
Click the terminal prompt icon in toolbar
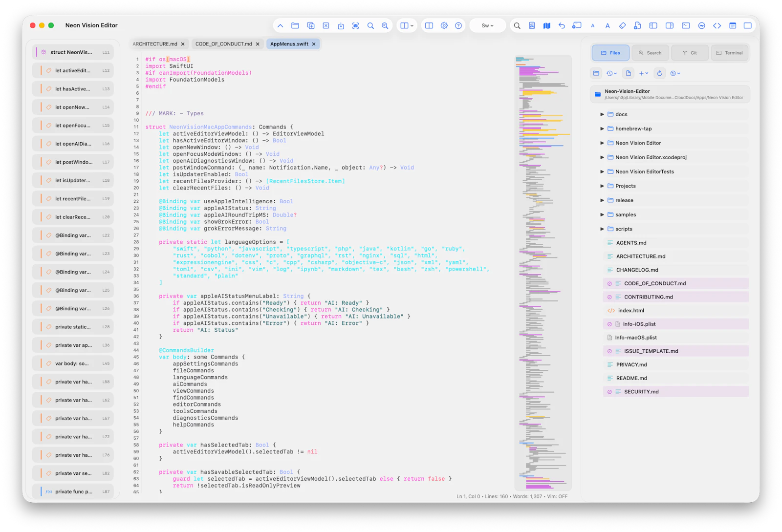click(x=686, y=26)
